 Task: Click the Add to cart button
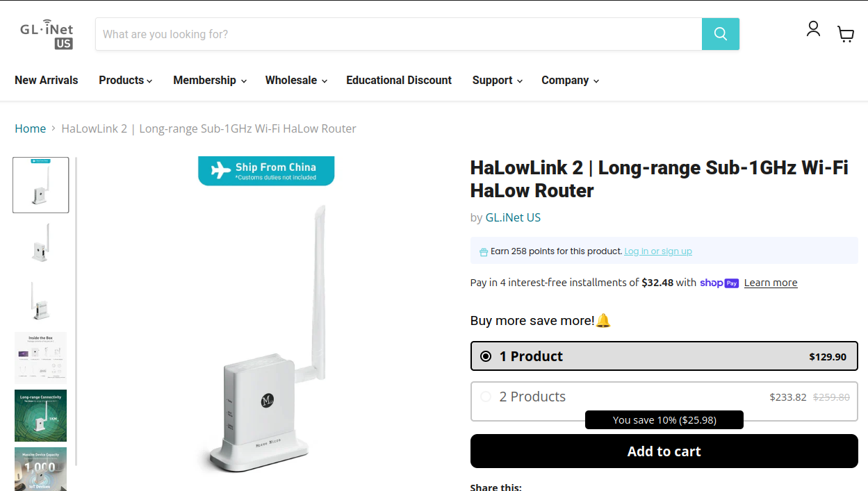pos(664,451)
